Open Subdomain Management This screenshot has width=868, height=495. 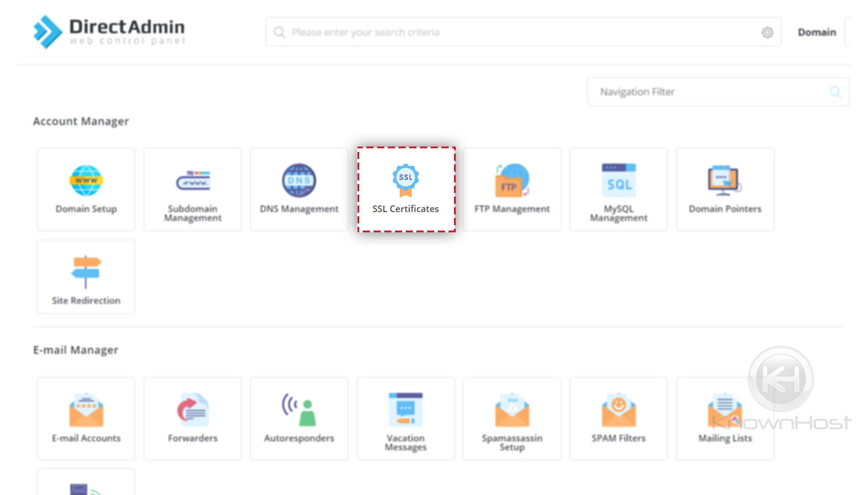pyautogui.click(x=192, y=189)
